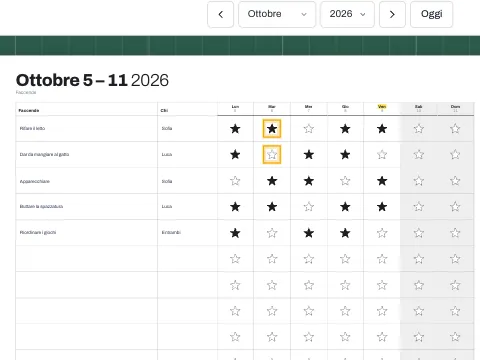The image size is (480, 360).
Task: Click 'Luca' in the Buttare la spazzatura row
Action: point(167,207)
